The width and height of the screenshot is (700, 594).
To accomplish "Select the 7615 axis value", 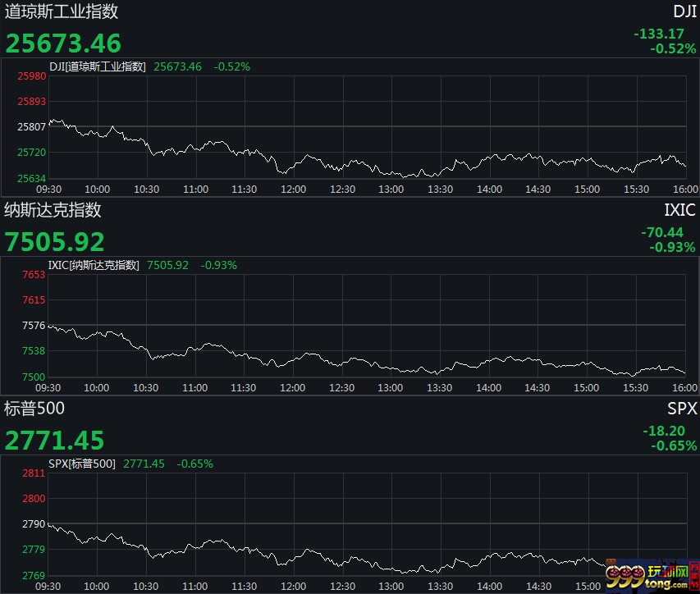I will pos(34,300).
